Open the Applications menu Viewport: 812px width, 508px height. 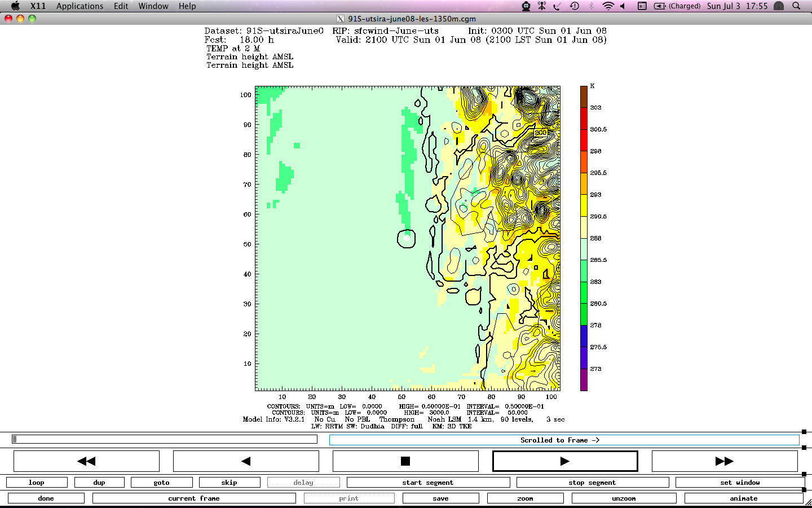pos(80,6)
